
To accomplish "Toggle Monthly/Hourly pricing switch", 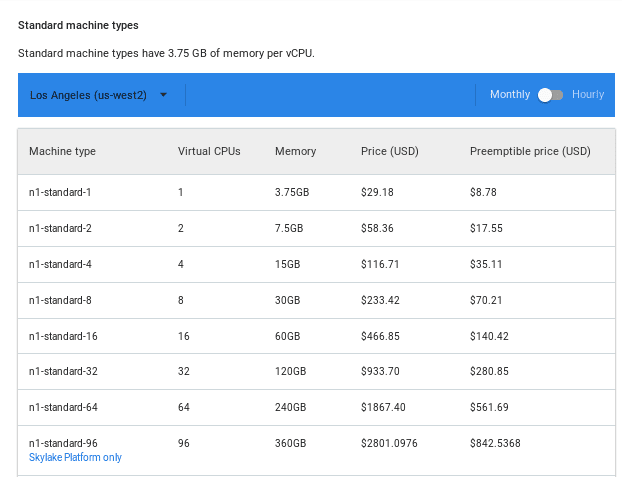I will tap(550, 95).
